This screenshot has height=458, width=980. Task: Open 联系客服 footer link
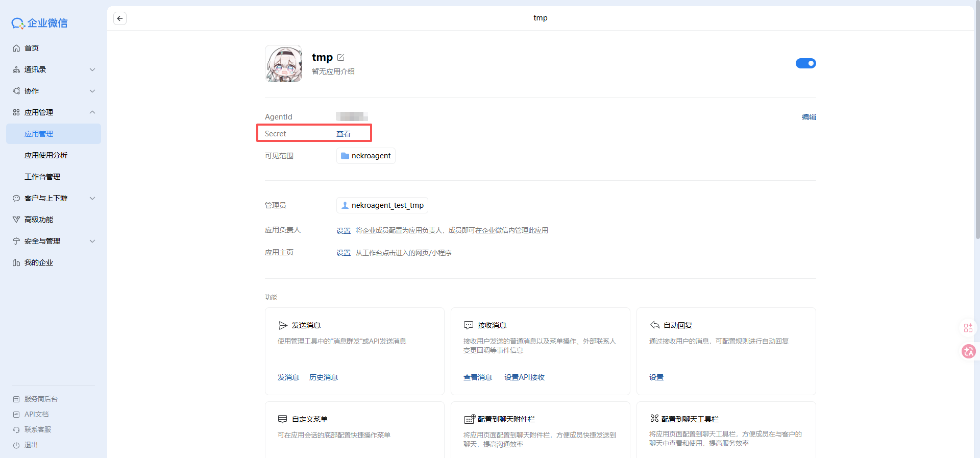coord(38,429)
